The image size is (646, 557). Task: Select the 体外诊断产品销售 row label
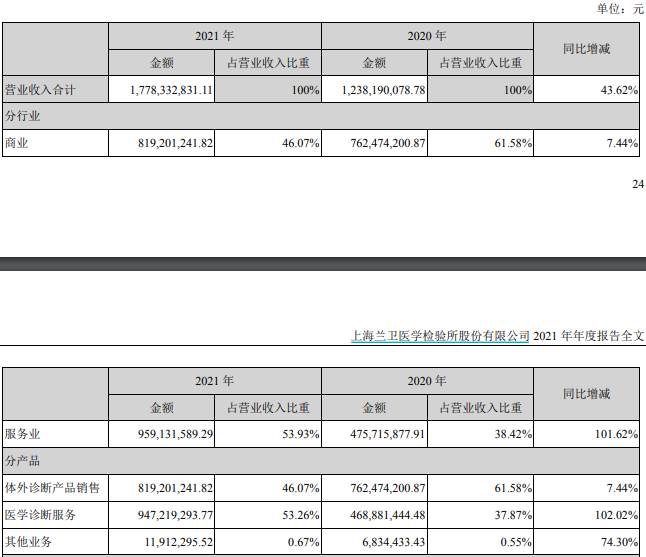click(x=52, y=488)
